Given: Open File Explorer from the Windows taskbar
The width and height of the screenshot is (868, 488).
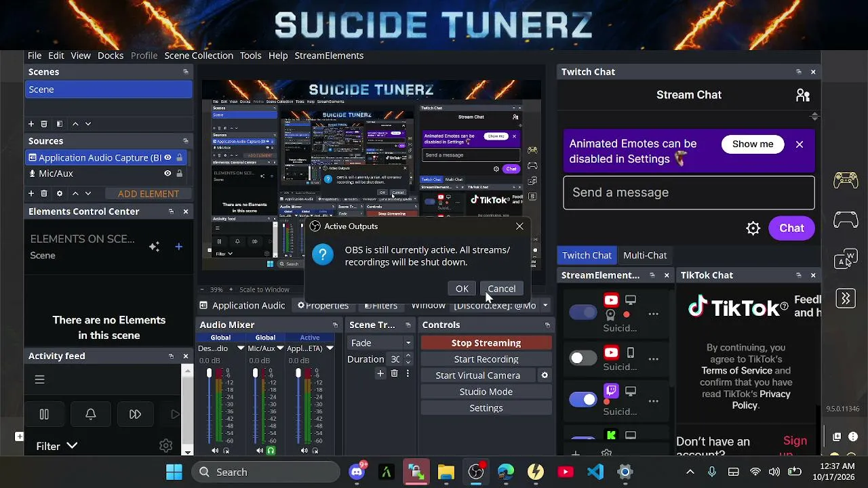Looking at the screenshot, I should point(446,472).
